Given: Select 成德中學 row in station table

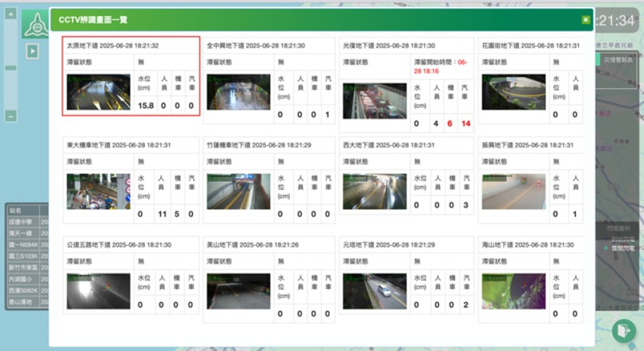Looking at the screenshot, I should click(x=27, y=222).
